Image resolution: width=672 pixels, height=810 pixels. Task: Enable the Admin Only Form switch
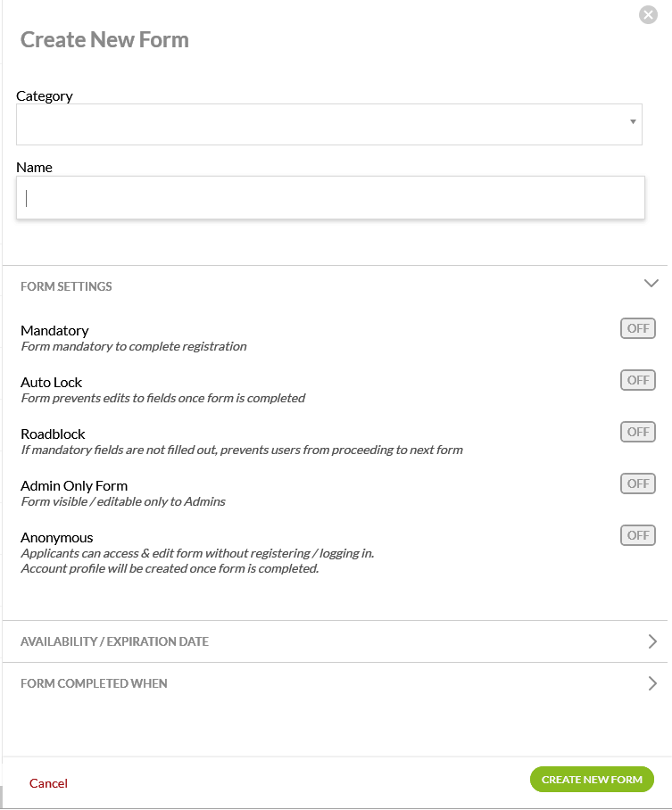tap(638, 484)
